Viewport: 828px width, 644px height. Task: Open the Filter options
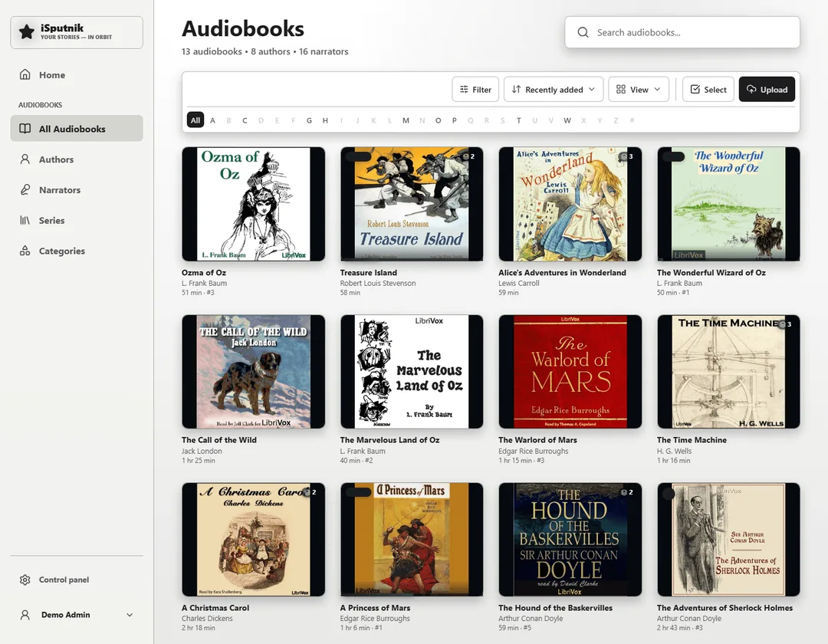coord(475,89)
